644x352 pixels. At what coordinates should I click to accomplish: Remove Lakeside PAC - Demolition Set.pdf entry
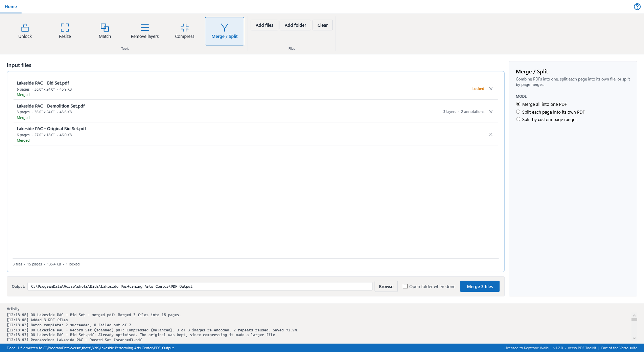pyautogui.click(x=491, y=112)
